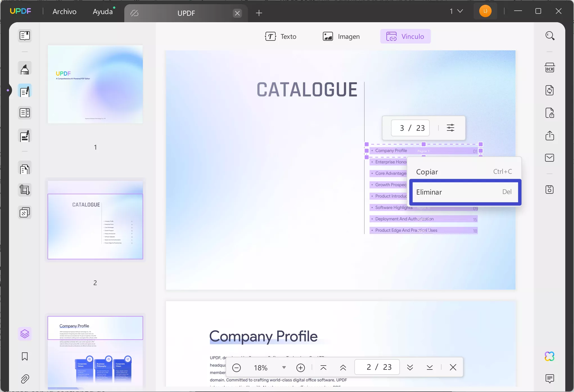The height and width of the screenshot is (392, 574).
Task: Toggle the Layers panel icon
Action: point(25,334)
